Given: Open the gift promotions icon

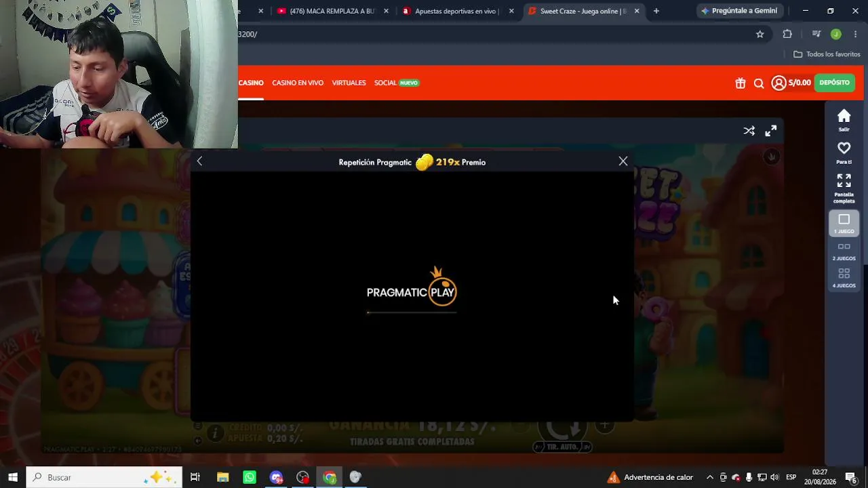Looking at the screenshot, I should [740, 83].
